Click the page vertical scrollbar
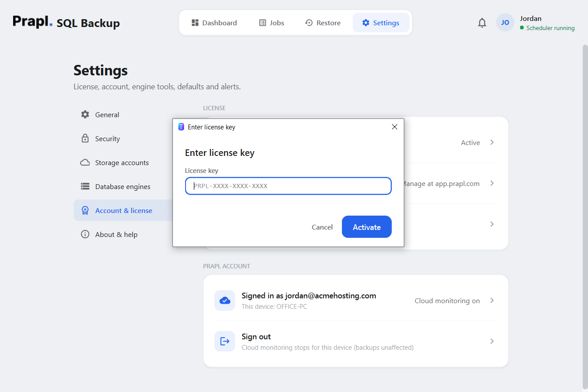588x392 pixels. pyautogui.click(x=585, y=216)
